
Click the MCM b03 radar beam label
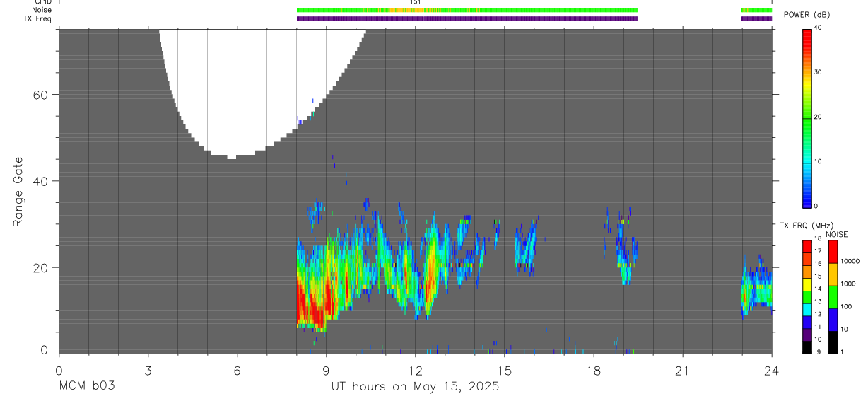[86, 386]
